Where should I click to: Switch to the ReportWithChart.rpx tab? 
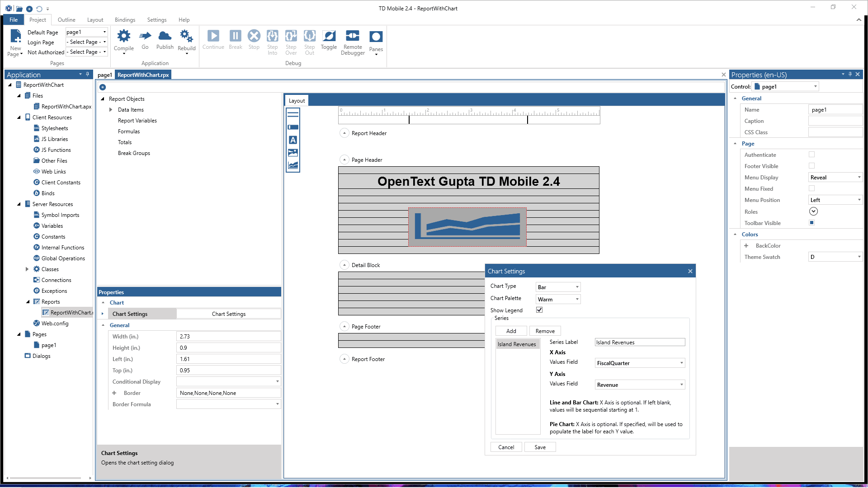point(143,75)
